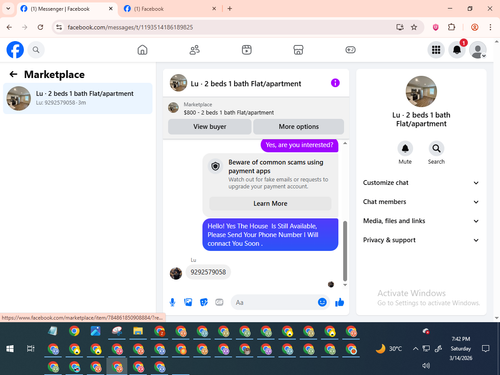
Task: Click the More options button
Action: point(299,127)
